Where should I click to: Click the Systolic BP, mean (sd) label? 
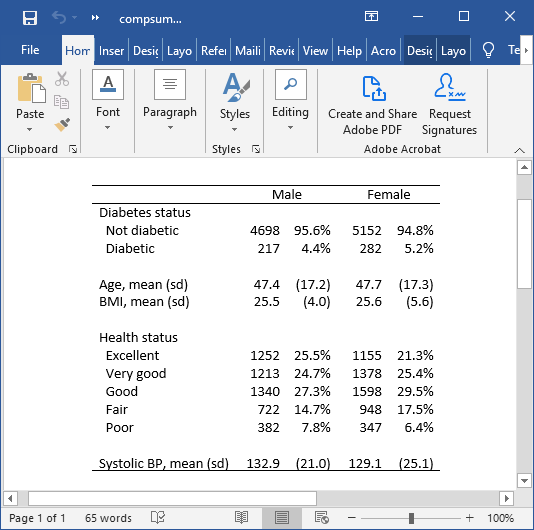164,464
